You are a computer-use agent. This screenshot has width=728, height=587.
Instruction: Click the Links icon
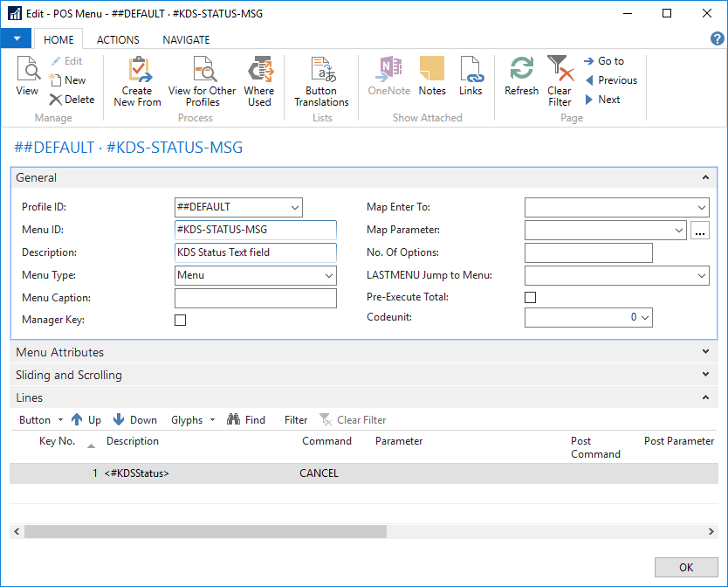tap(470, 71)
